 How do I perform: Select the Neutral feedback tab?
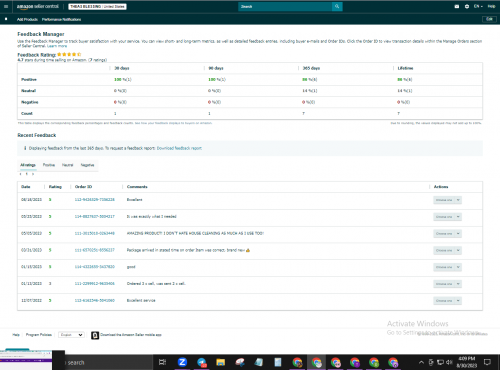67,165
